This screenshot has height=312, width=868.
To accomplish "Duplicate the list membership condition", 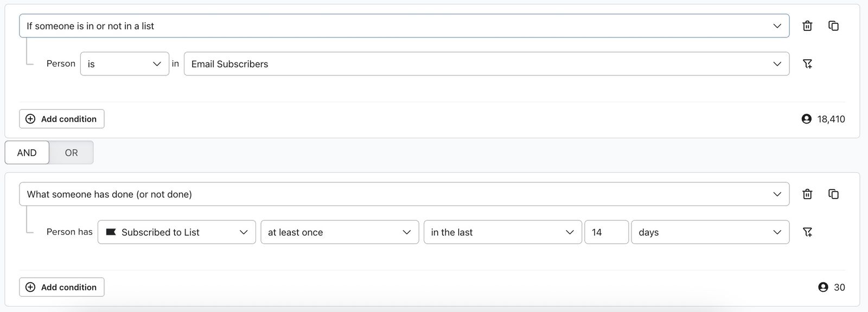I will (x=834, y=26).
